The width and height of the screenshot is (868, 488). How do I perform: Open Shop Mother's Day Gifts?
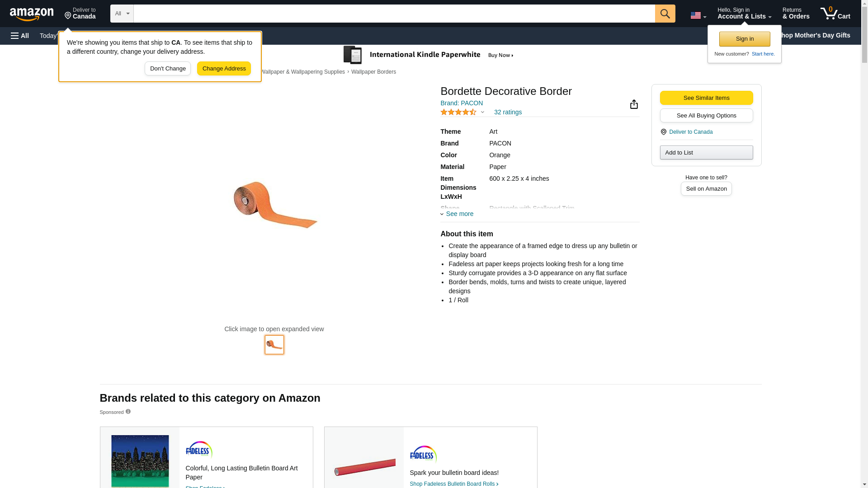[818, 35]
